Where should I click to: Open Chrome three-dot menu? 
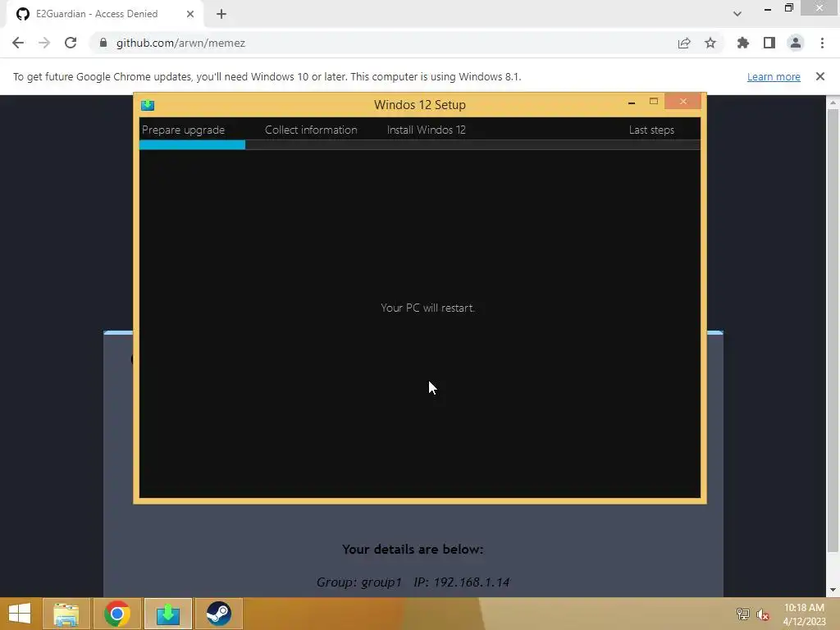(822, 43)
